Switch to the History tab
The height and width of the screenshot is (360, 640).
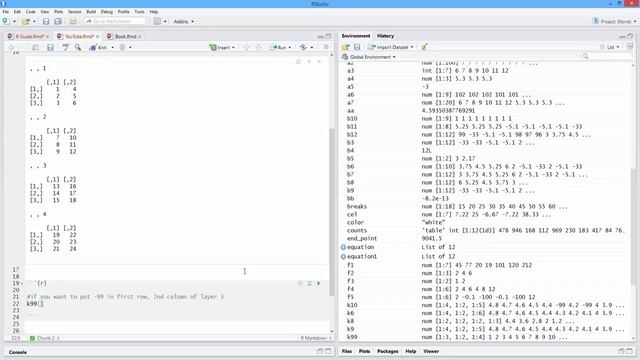pyautogui.click(x=385, y=36)
